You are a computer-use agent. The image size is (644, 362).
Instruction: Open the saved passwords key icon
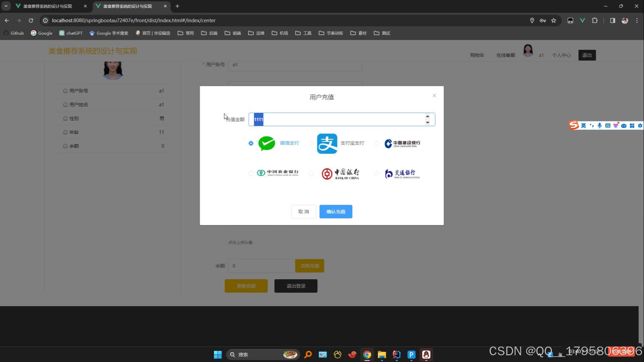click(543, 21)
